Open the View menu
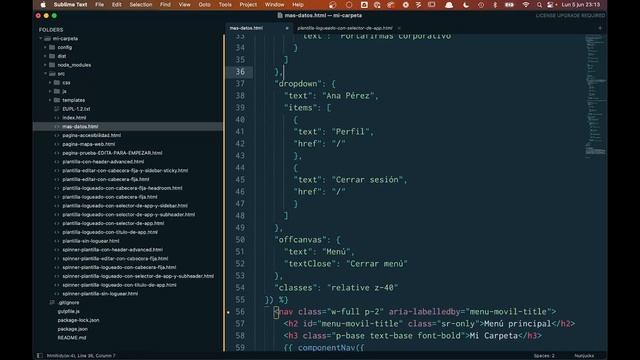The image size is (640, 360). 184,5
